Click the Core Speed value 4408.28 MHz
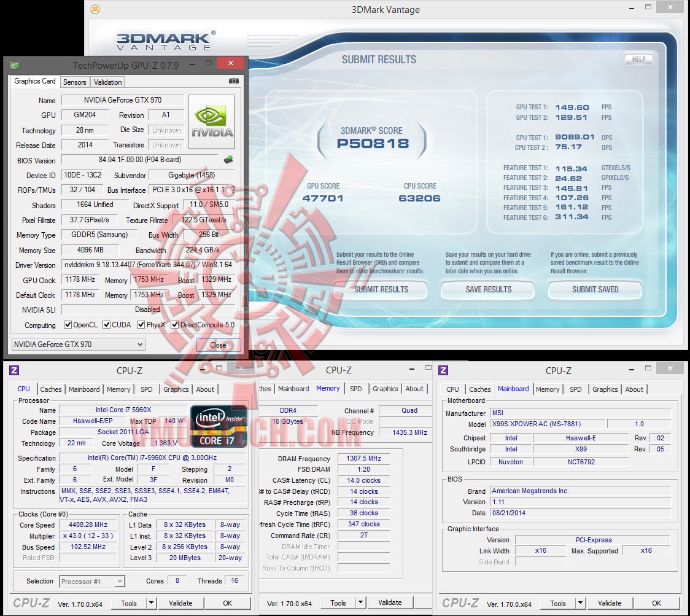Image resolution: width=690 pixels, height=616 pixels. 88,524
